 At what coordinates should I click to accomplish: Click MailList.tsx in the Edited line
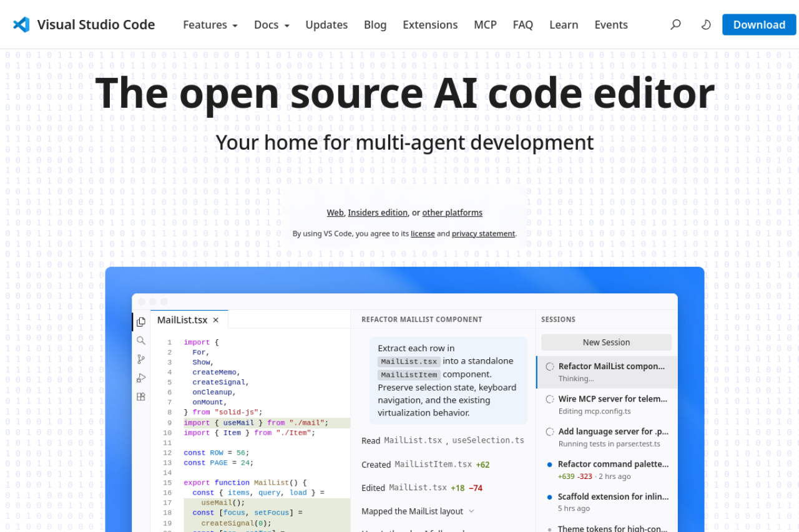click(x=418, y=488)
